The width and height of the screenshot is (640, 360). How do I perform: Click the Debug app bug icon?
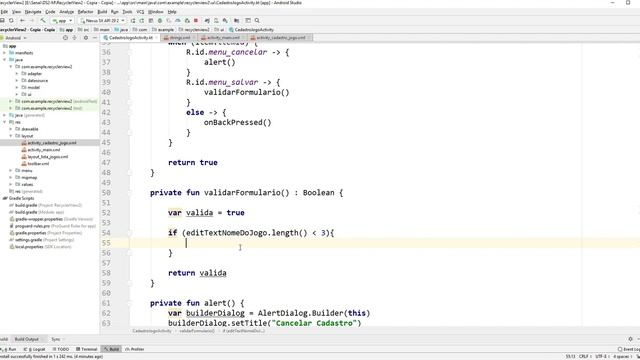160,20
